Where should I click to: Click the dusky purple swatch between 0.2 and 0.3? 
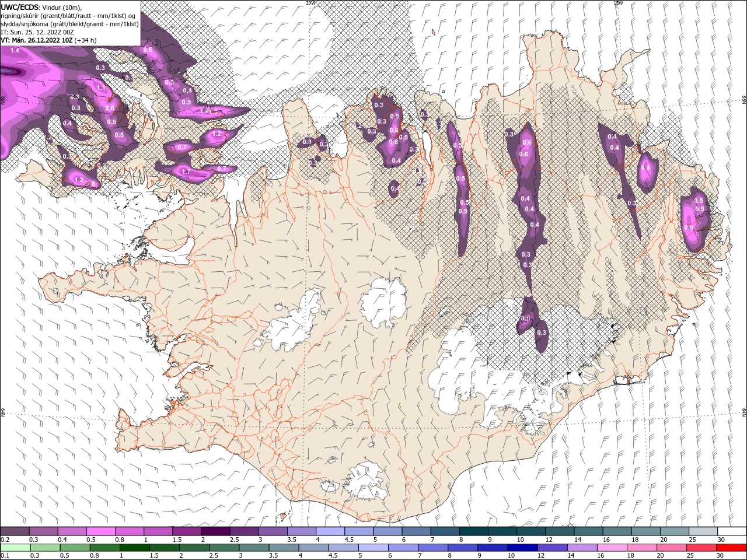[15, 531]
